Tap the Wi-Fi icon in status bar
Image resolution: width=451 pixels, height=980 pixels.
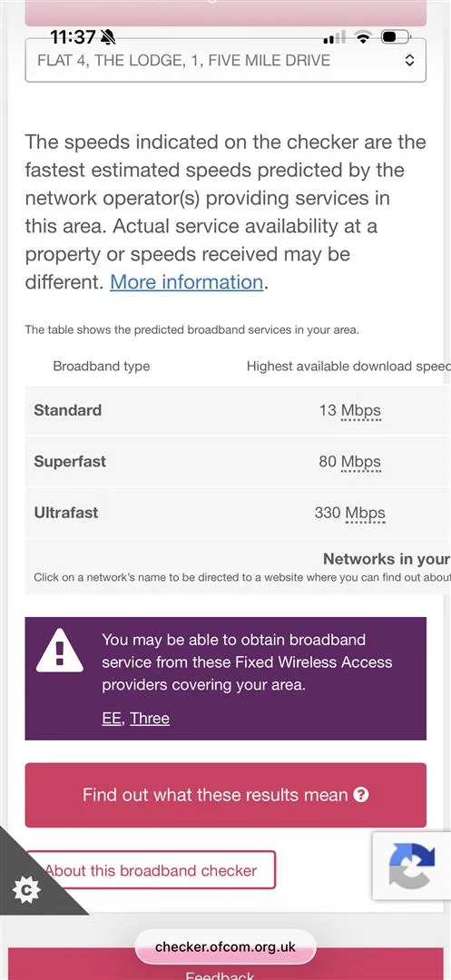pos(363,38)
